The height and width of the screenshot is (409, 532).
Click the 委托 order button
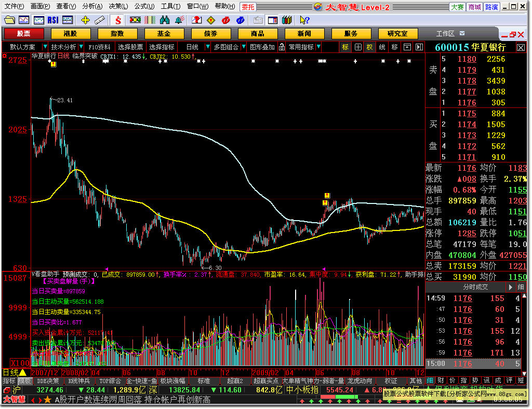click(x=248, y=7)
